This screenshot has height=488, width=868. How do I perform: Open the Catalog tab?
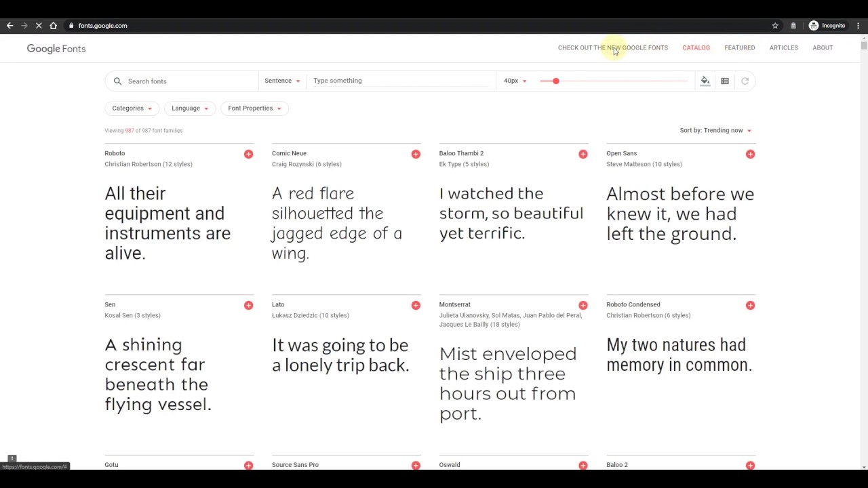pyautogui.click(x=696, y=47)
